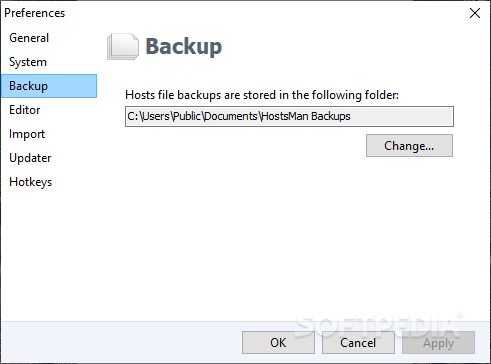Cancel the Preferences dialog

[x=358, y=342]
